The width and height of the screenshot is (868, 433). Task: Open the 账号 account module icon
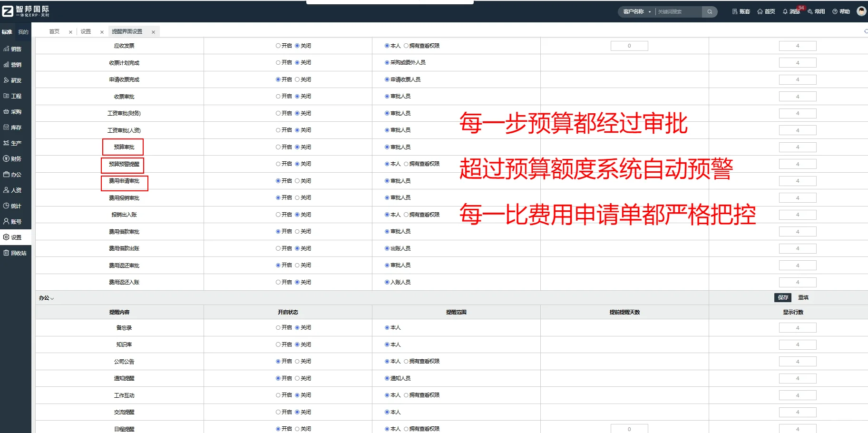[x=7, y=222]
